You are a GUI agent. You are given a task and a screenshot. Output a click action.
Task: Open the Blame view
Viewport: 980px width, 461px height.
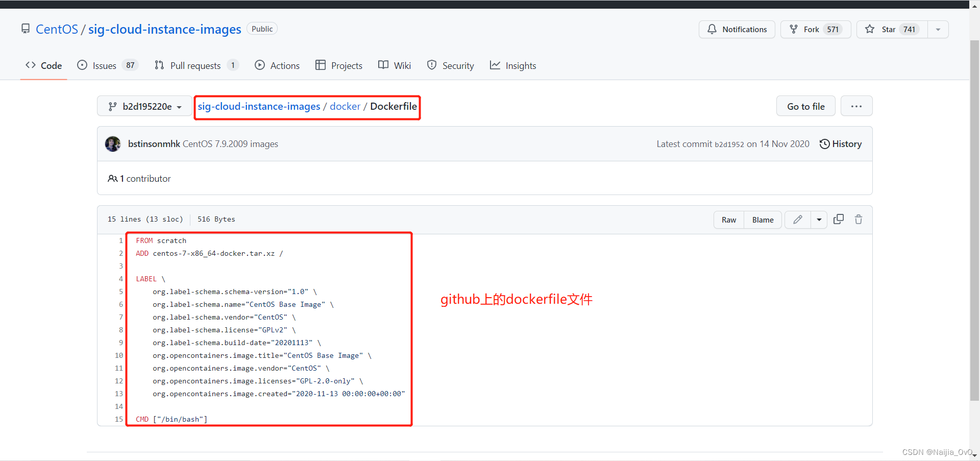click(763, 220)
